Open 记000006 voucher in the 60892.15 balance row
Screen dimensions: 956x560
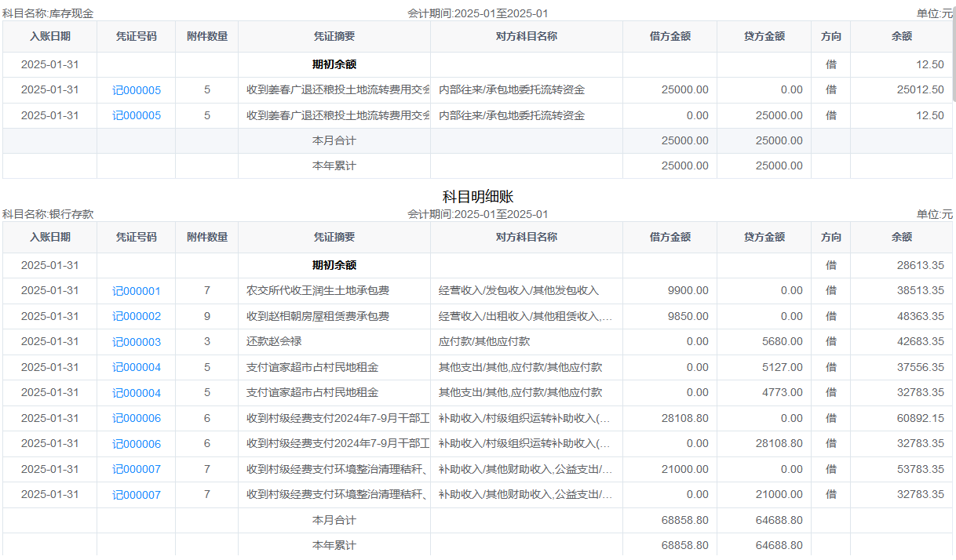pos(136,419)
